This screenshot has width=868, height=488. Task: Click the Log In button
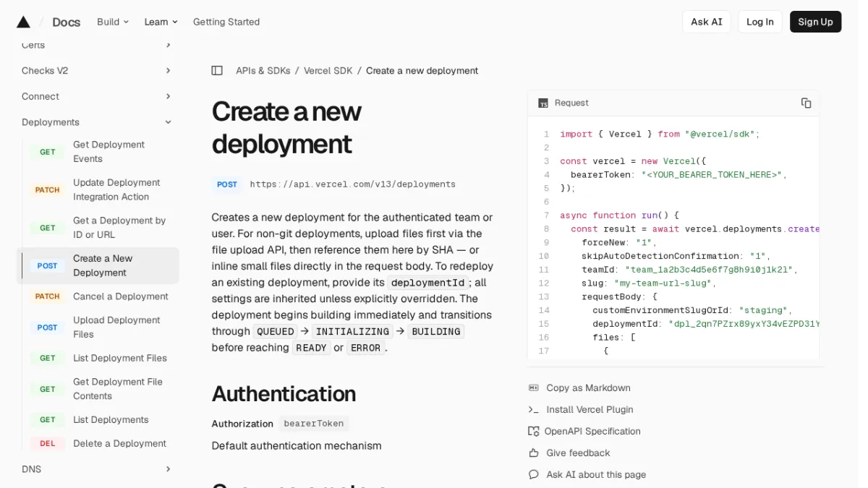tap(760, 22)
